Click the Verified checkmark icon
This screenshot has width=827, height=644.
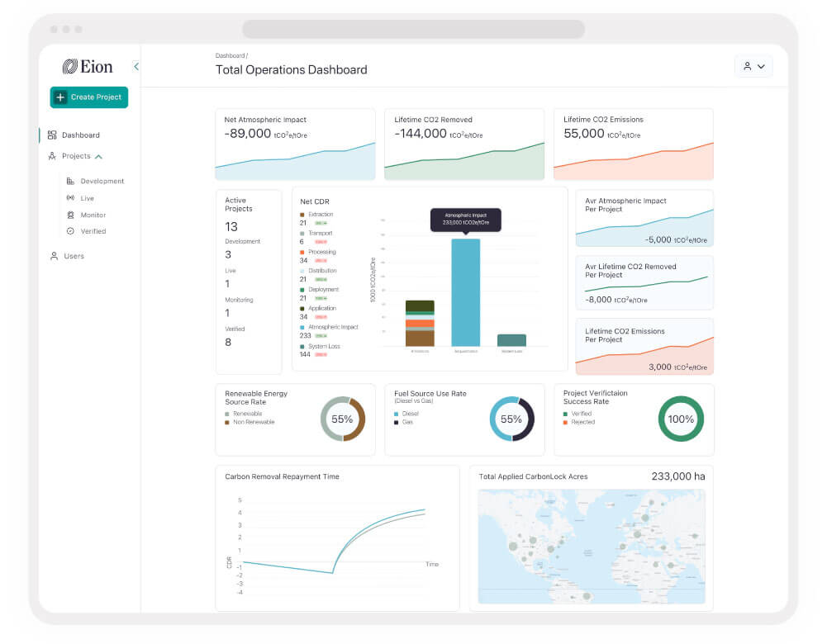point(70,231)
